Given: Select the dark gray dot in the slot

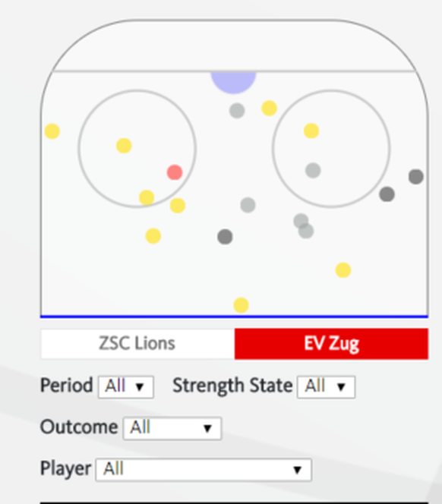Looking at the screenshot, I should [225, 237].
